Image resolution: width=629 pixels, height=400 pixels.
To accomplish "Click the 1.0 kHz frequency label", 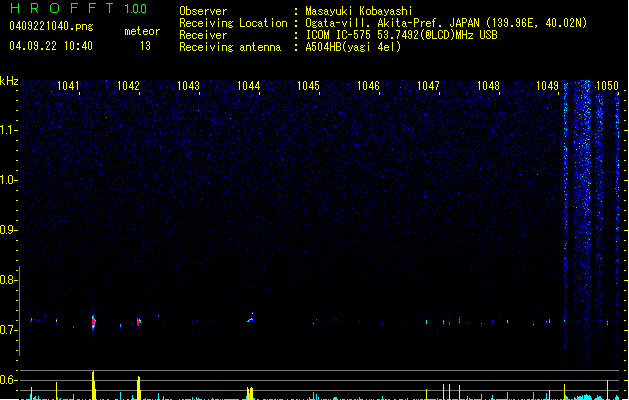I will coord(9,180).
